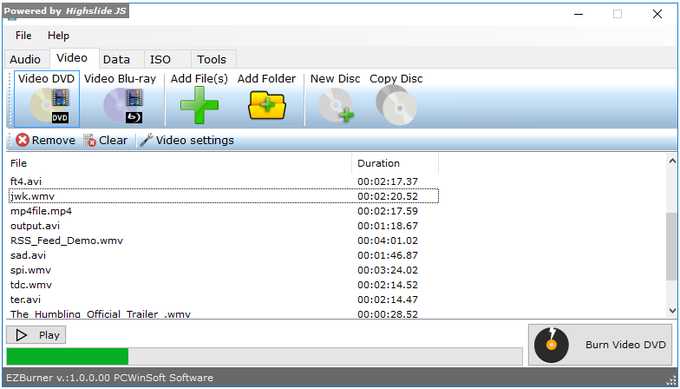Viewport: 680px width, 389px height.
Task: Click the duration 00:02:17.59
Action: point(387,211)
